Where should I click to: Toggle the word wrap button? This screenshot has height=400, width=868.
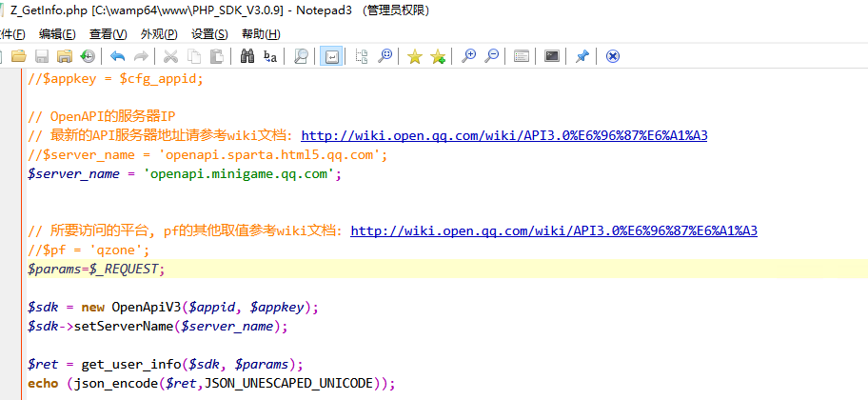[x=331, y=56]
